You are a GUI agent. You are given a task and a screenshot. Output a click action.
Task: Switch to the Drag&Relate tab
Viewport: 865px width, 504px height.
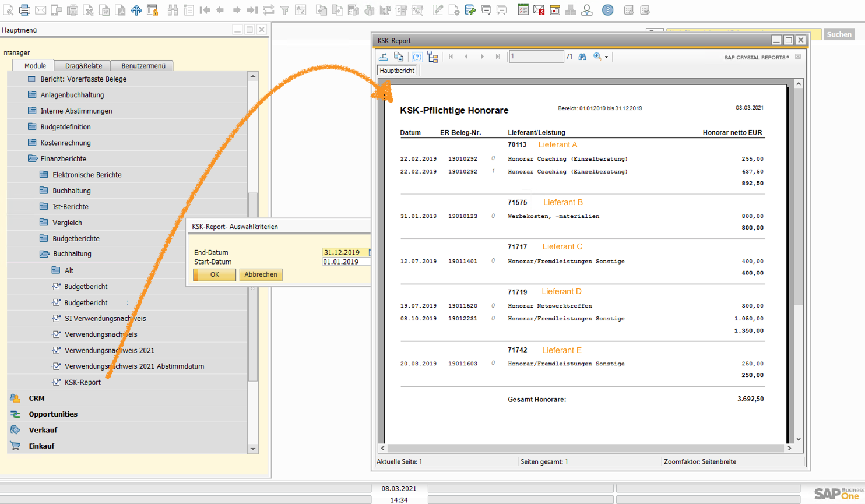(83, 66)
